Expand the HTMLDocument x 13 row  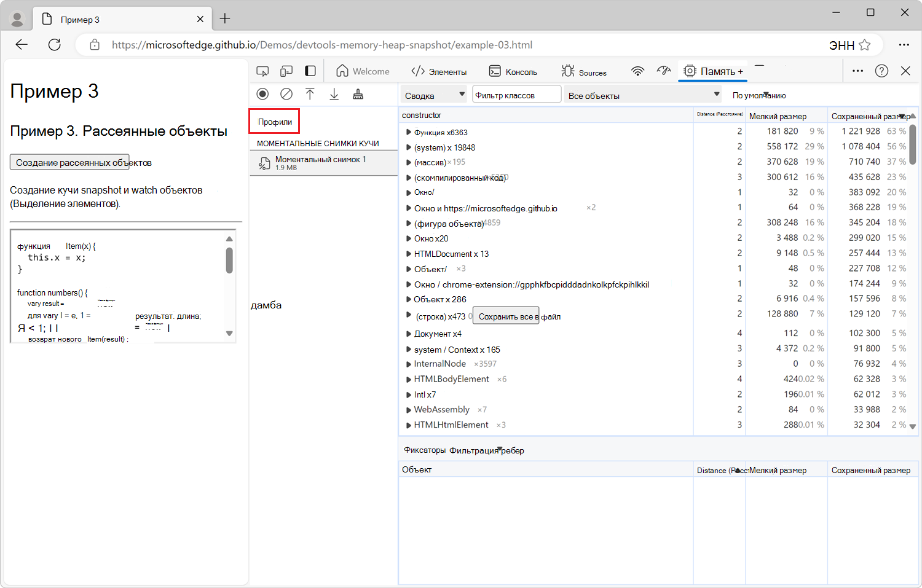point(409,254)
